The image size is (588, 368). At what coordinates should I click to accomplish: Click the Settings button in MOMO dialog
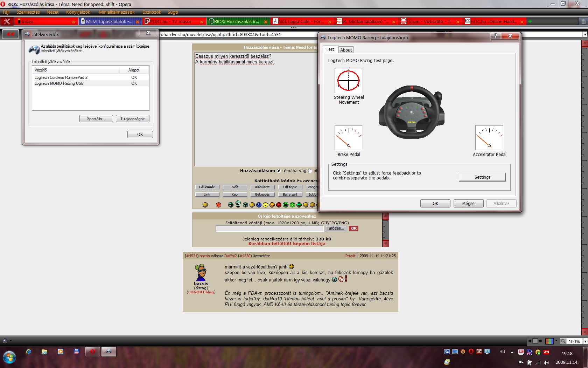(x=482, y=177)
